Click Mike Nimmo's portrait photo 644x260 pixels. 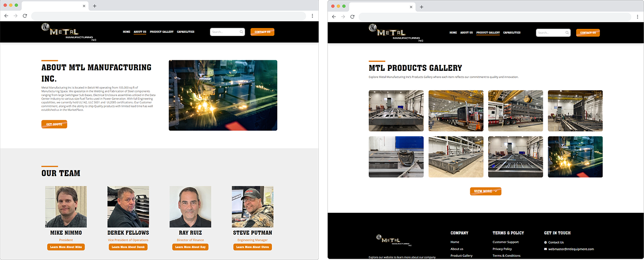click(66, 207)
